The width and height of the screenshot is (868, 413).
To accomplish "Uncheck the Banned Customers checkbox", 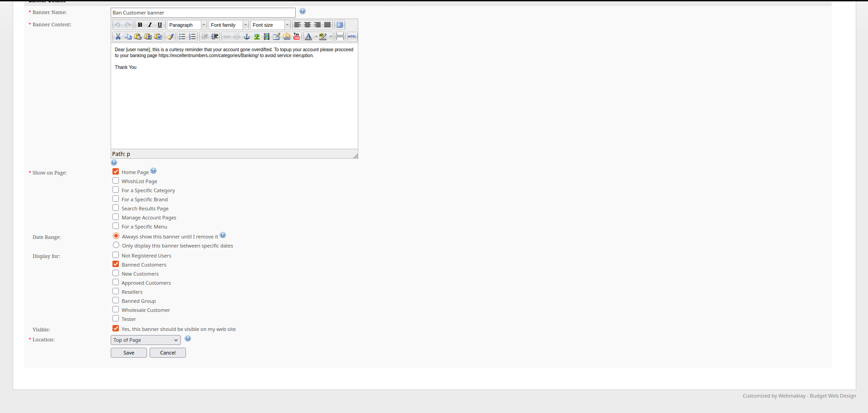I will [116, 264].
